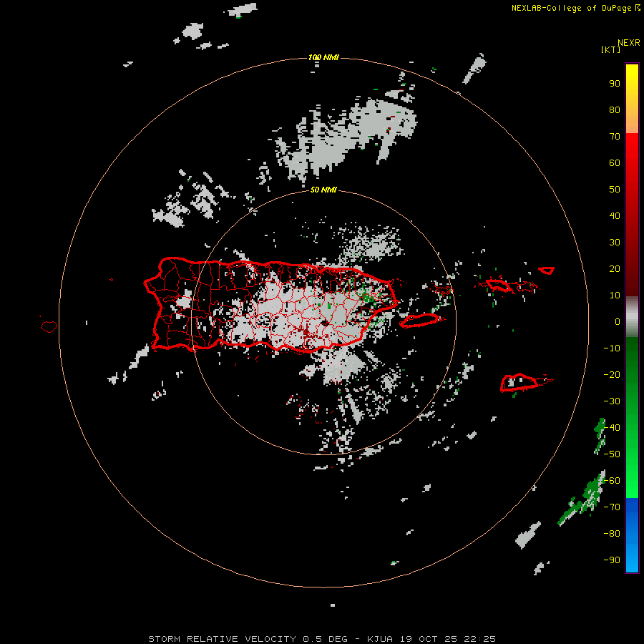The image size is (644, 644).
Task: Pick the gray zero-velocity segment of the color bar
Action: tap(632, 317)
